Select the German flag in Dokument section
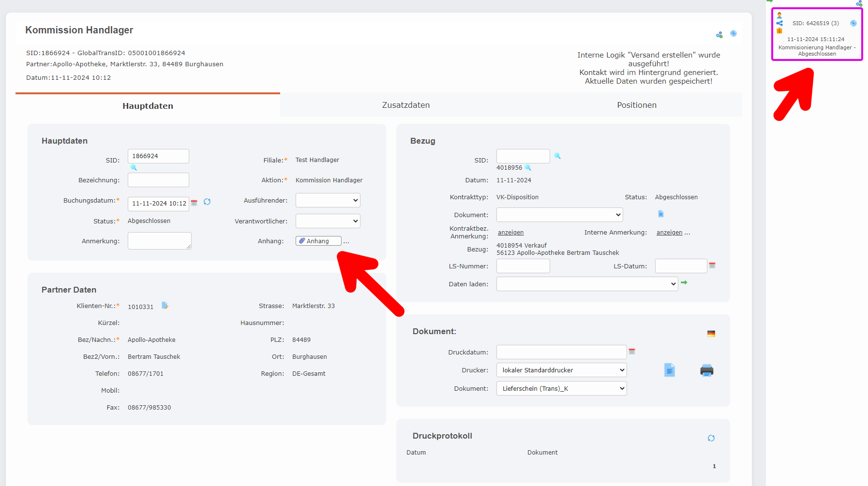Screen dimensions: 868x486 [x=711, y=333]
